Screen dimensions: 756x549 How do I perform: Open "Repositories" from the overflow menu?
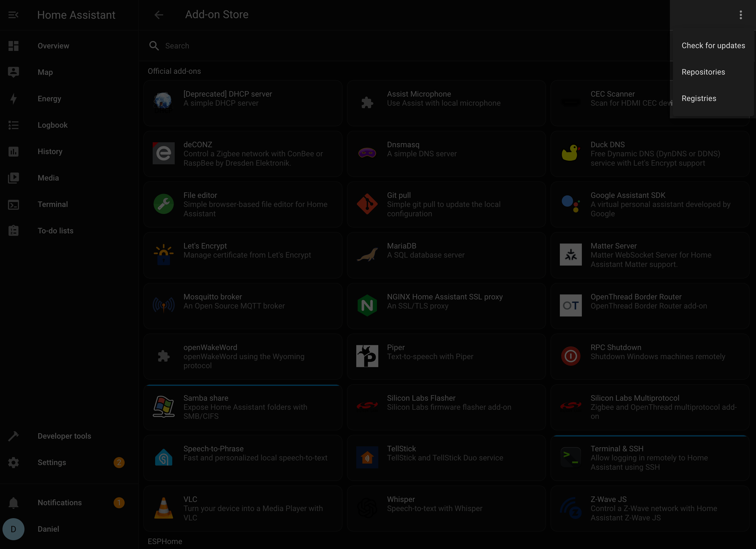coord(703,72)
